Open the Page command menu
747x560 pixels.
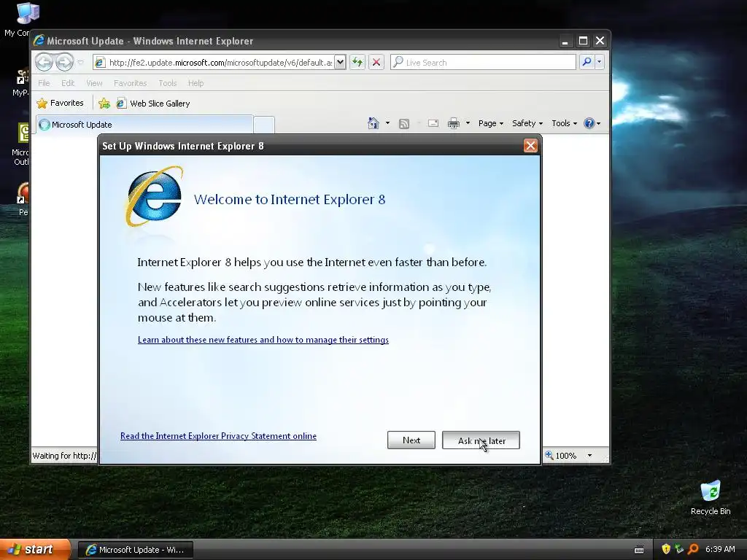(491, 123)
